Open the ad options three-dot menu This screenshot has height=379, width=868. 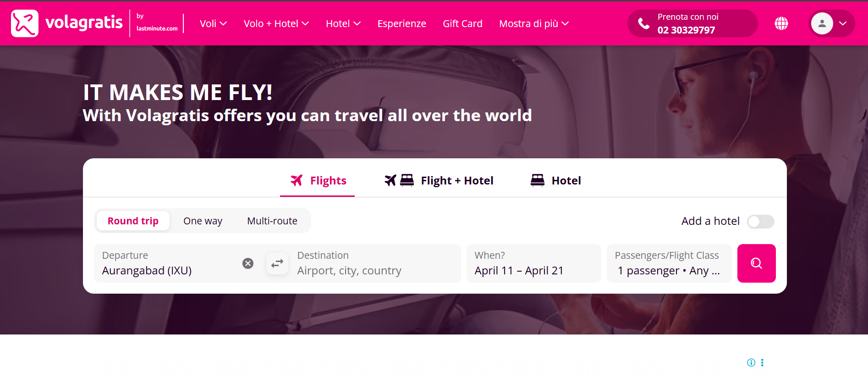tap(762, 362)
